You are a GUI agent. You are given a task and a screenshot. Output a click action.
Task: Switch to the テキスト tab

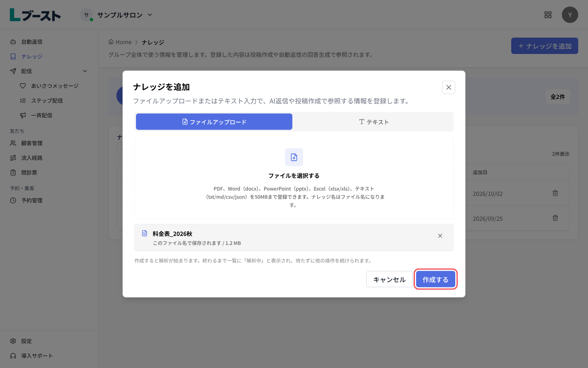tap(374, 122)
